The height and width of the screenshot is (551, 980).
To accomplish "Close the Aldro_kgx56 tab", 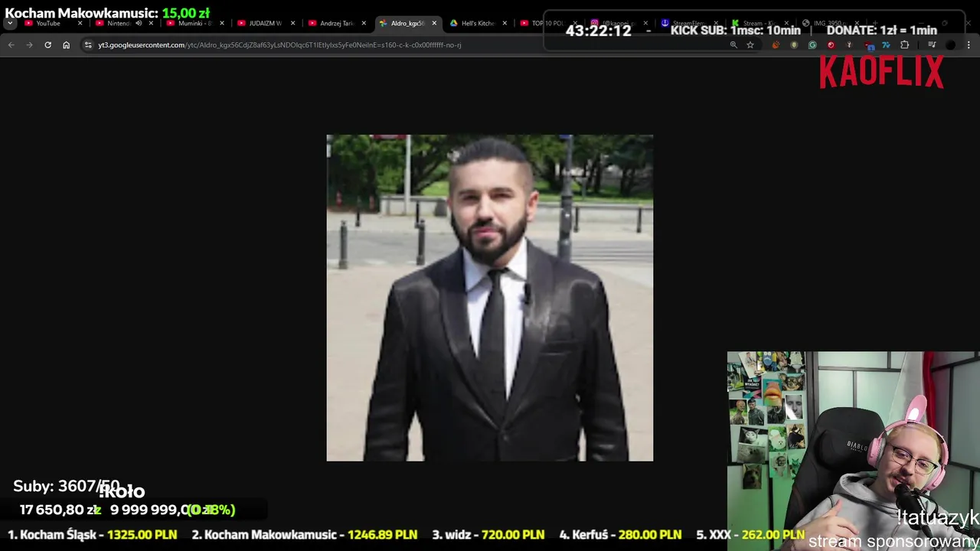I will (434, 23).
